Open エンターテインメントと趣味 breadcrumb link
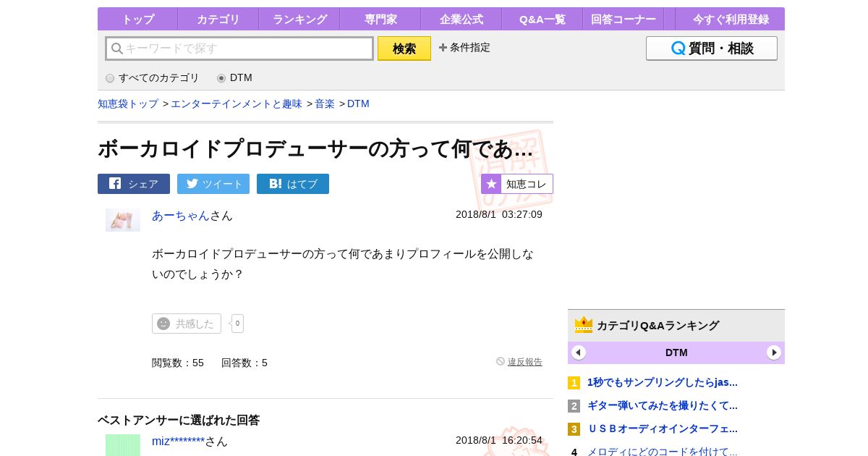Image resolution: width=868 pixels, height=456 pixels. [237, 104]
